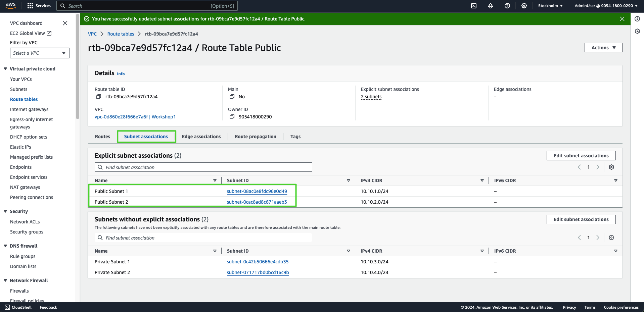This screenshot has height=312, width=644.
Task: Collapse the Security sidebar section
Action: [x=5, y=211]
